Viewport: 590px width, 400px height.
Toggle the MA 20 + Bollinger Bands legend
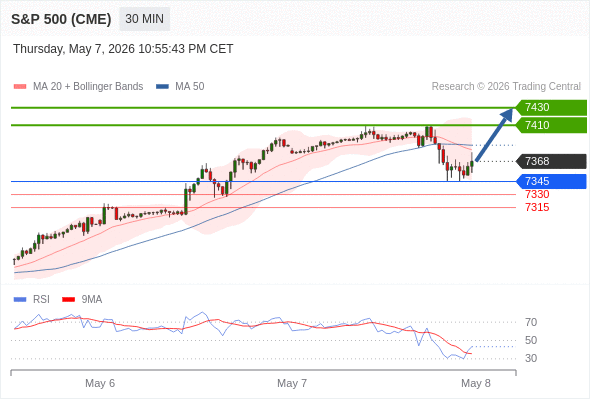pyautogui.click(x=78, y=87)
